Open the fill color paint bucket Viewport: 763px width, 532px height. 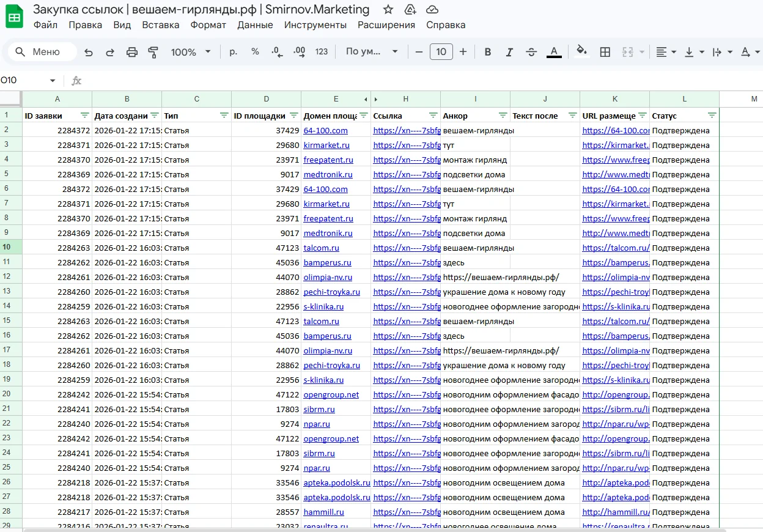click(x=581, y=52)
